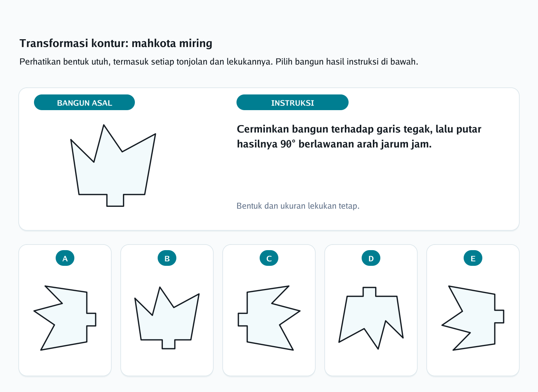Pick the shape shown in option C
The width and height of the screenshot is (538, 392).
pyautogui.click(x=269, y=318)
